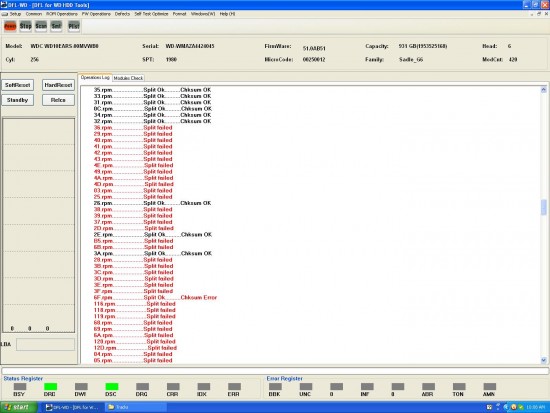
Task: Select the 68.rpm Split failed row
Action: (x=133, y=323)
